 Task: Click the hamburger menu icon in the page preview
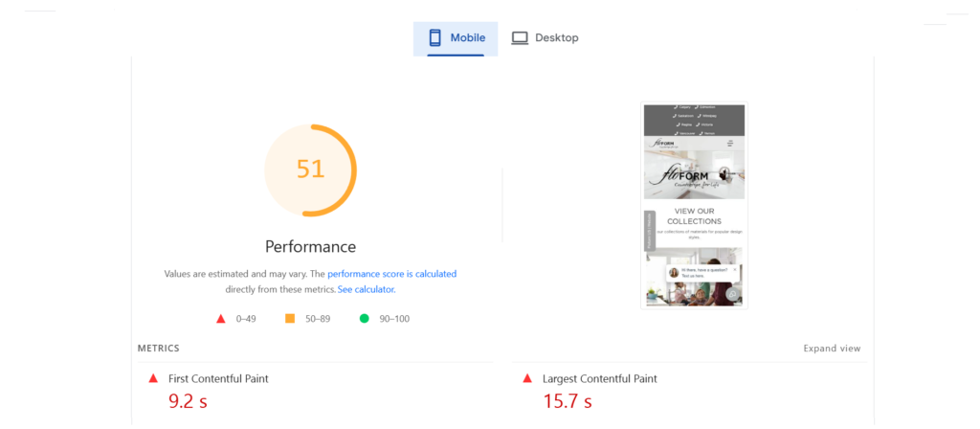(x=730, y=144)
